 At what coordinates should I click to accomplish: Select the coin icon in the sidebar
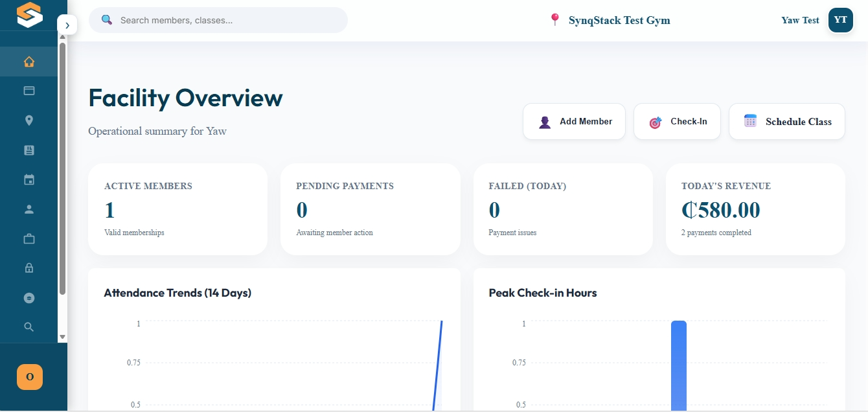click(29, 297)
